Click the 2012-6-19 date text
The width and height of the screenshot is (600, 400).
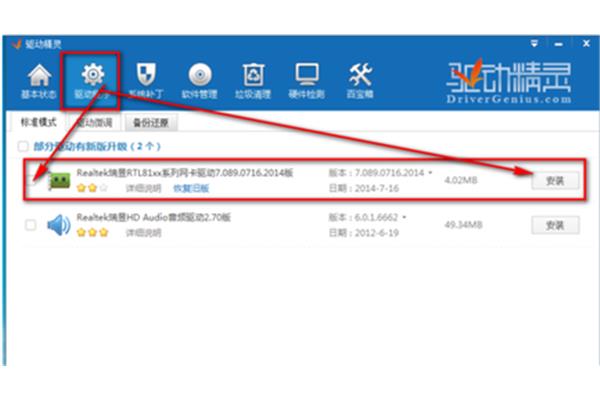[376, 233]
